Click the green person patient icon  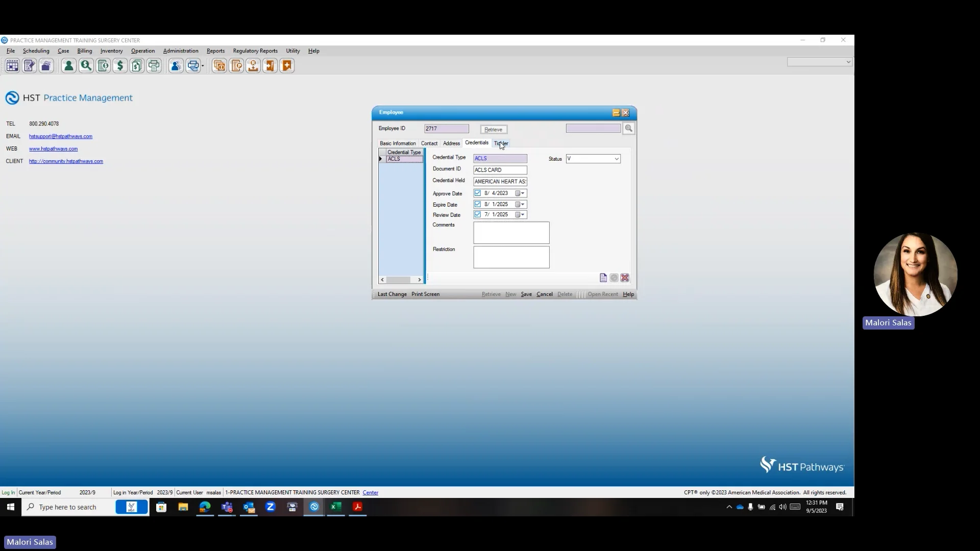tap(69, 66)
